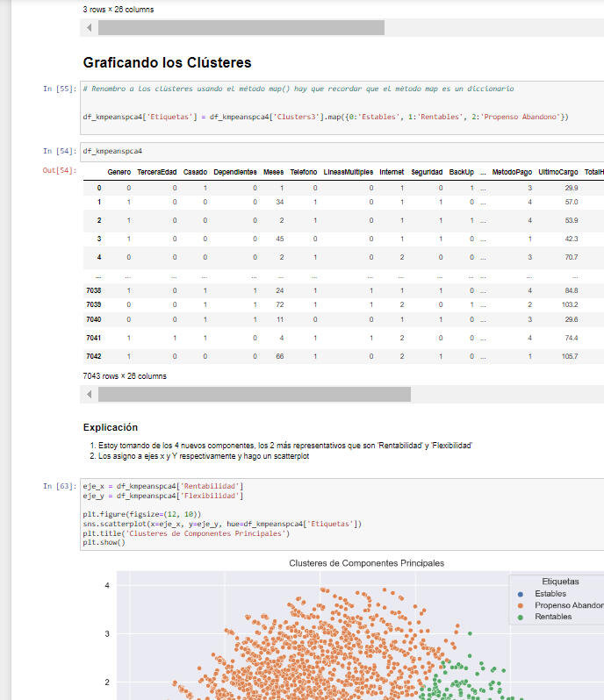Select the Out[54] output prompt
The width and height of the screenshot is (604, 700).
click(x=59, y=170)
